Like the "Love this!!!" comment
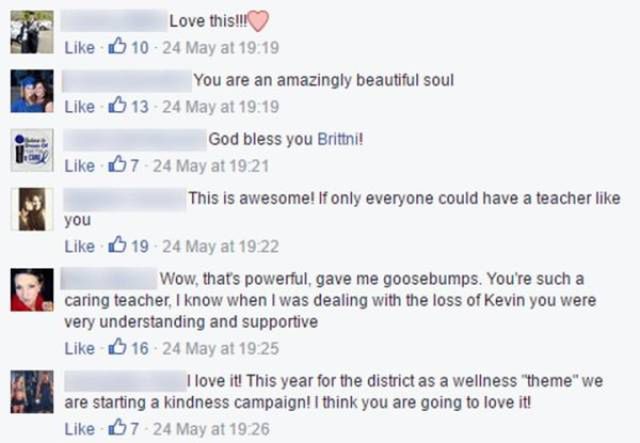640x443 pixels. (79, 48)
